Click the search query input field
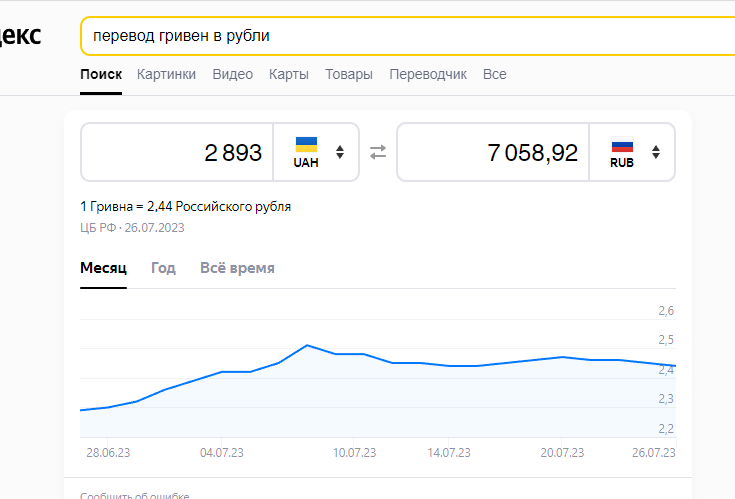Viewport: 735px width, 499px height. [408, 36]
